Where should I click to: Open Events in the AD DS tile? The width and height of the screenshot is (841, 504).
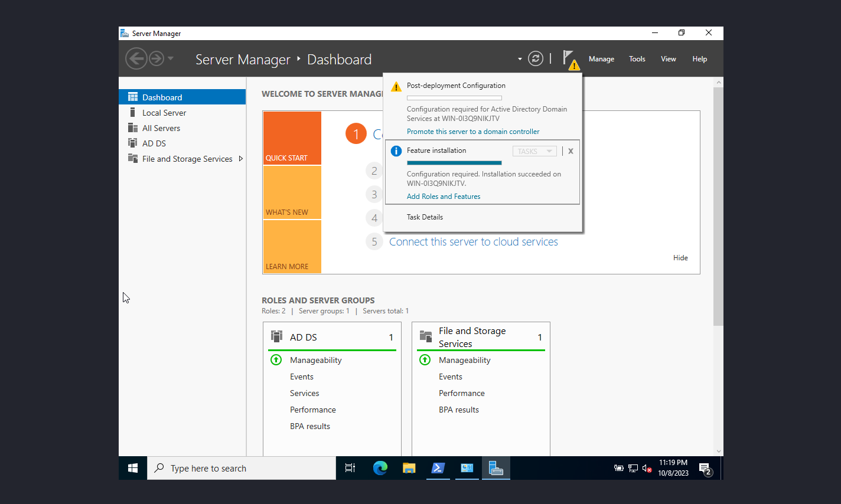click(302, 377)
